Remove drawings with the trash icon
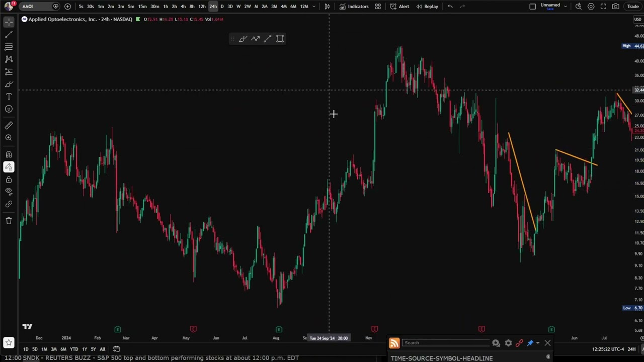This screenshot has height=362, width=644. tap(9, 221)
